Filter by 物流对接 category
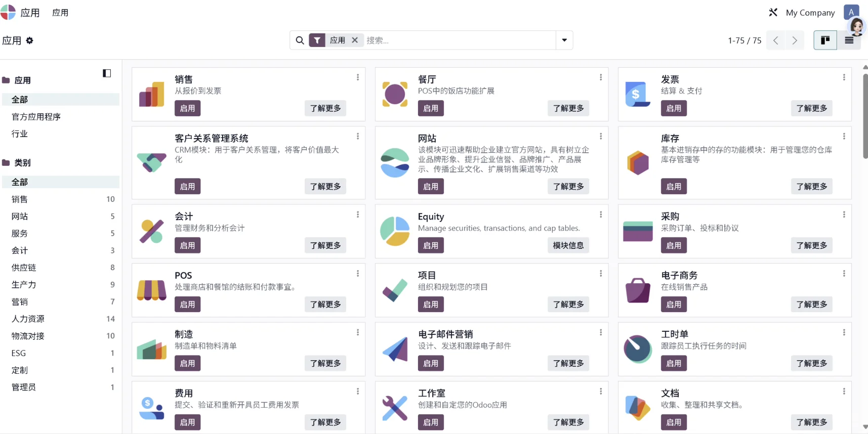Viewport: 868px width, 434px height. tap(61, 336)
